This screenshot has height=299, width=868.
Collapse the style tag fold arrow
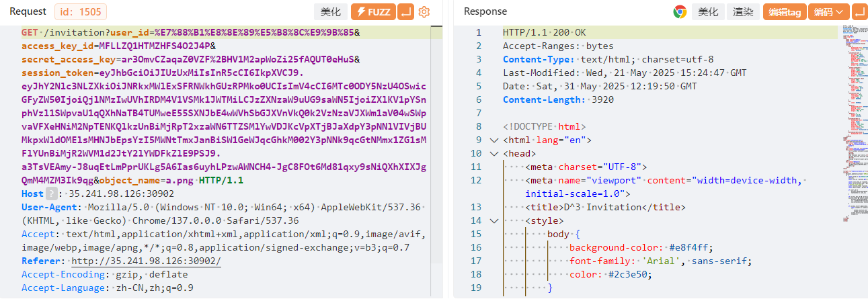[x=495, y=221]
